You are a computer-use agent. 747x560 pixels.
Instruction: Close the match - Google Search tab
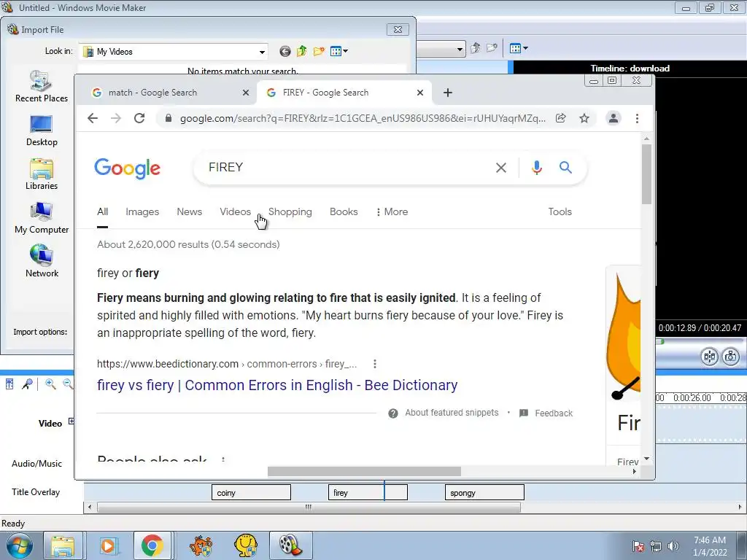coord(246,93)
